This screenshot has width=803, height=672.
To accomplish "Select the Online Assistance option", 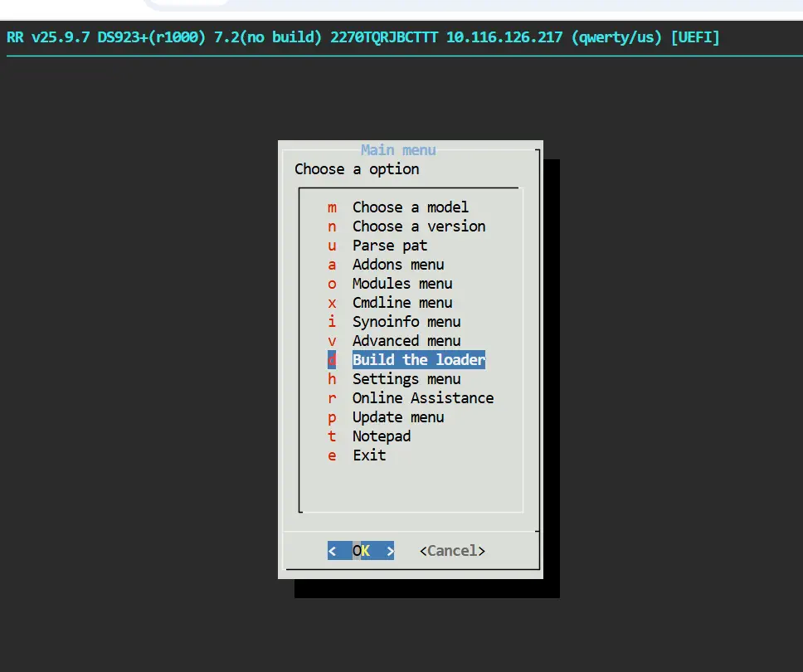I will [422, 398].
